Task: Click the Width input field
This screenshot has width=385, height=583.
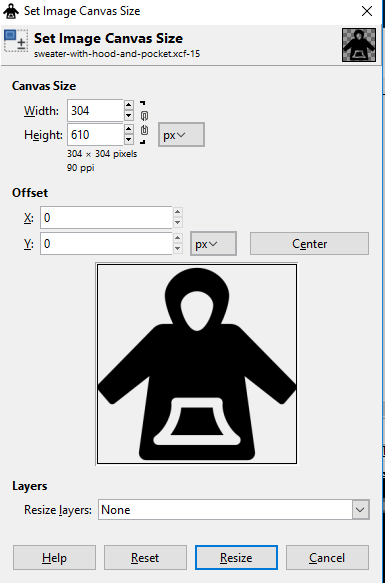Action: pyautogui.click(x=95, y=110)
